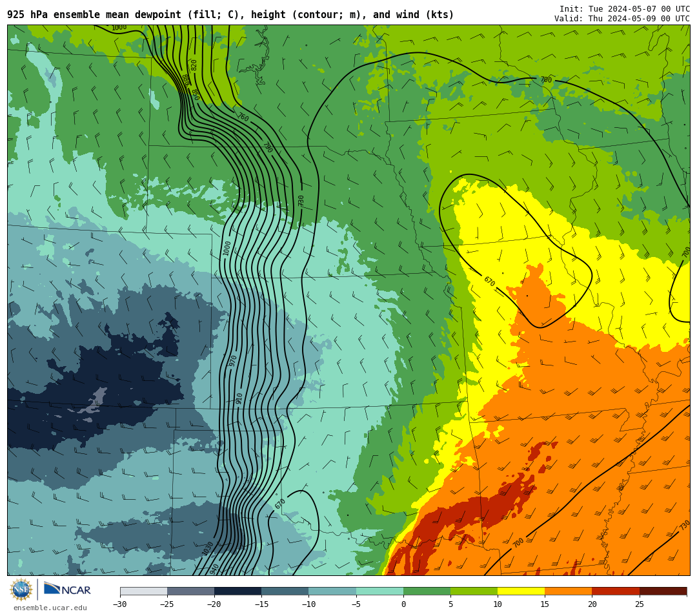
Task: Click the Init time 'Tue 2024-05-07 00 UTC'
Action: 639,9
